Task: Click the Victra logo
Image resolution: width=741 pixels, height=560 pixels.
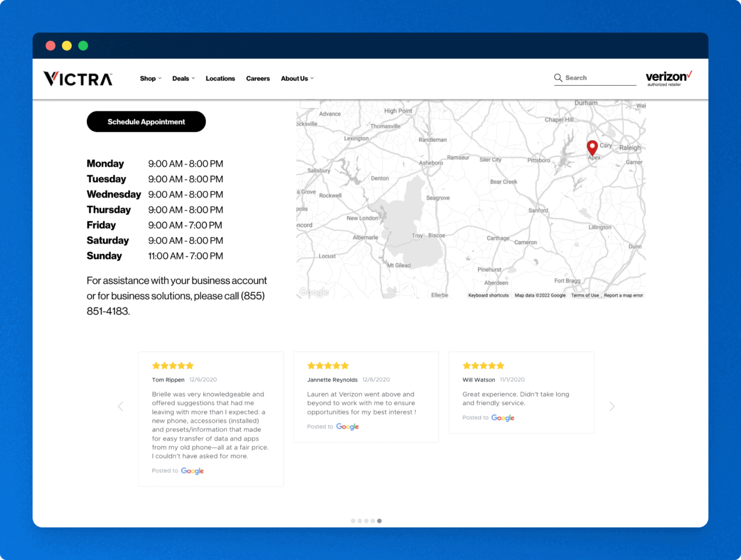Action: (77, 78)
